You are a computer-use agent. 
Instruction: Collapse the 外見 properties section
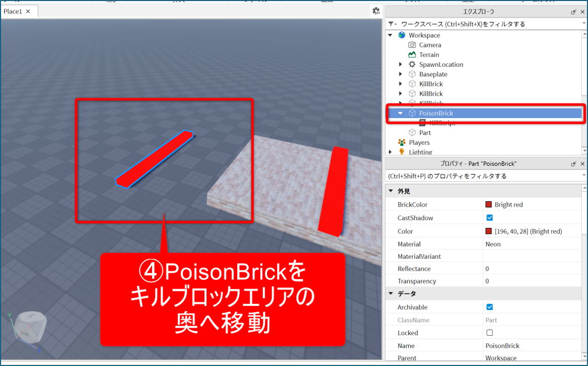pos(390,191)
